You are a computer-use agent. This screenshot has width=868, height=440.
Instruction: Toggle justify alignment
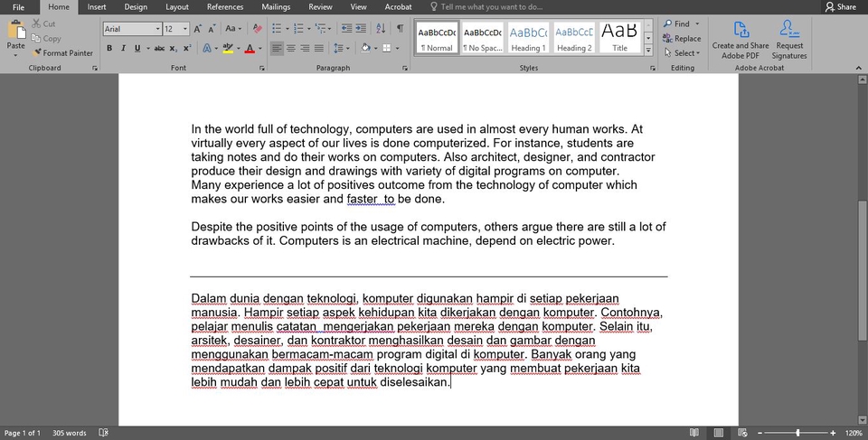click(319, 48)
